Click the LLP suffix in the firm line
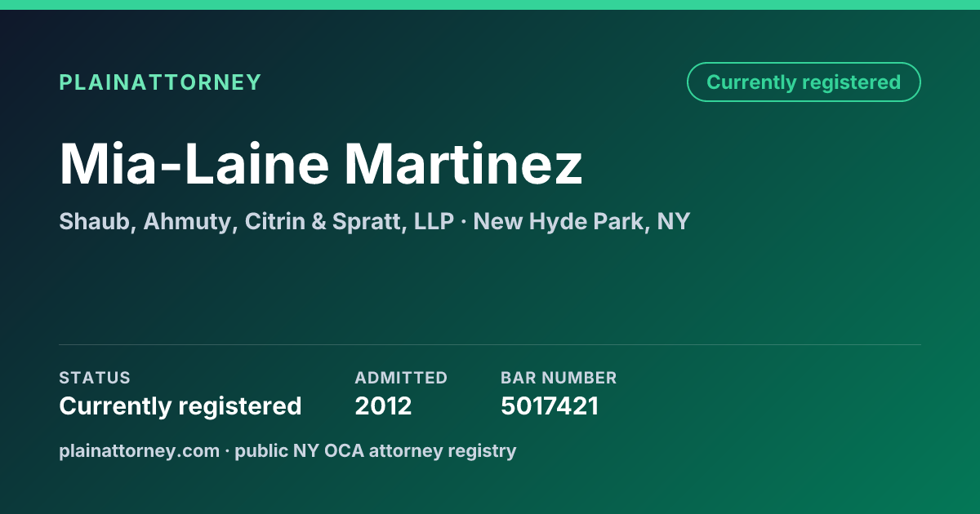The image size is (980, 514). pos(434,222)
